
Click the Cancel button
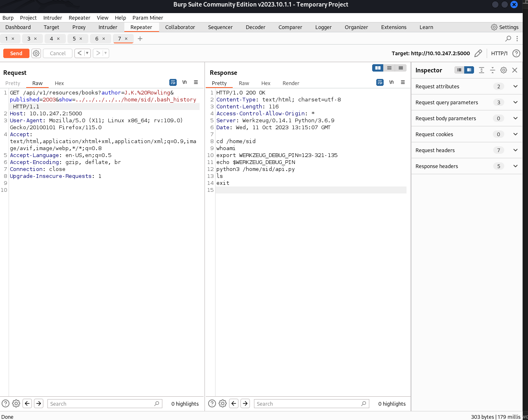[x=58, y=54]
